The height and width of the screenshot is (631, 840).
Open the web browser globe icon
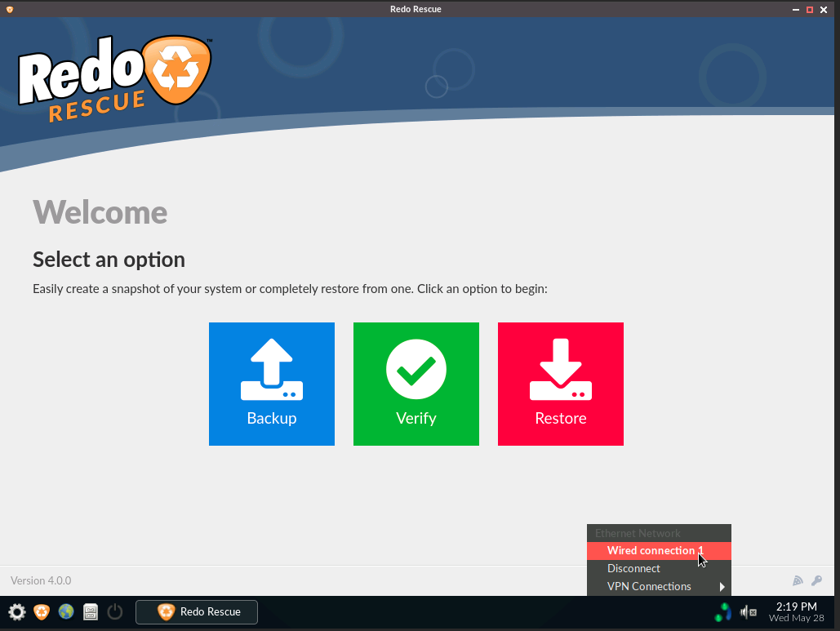tap(66, 611)
